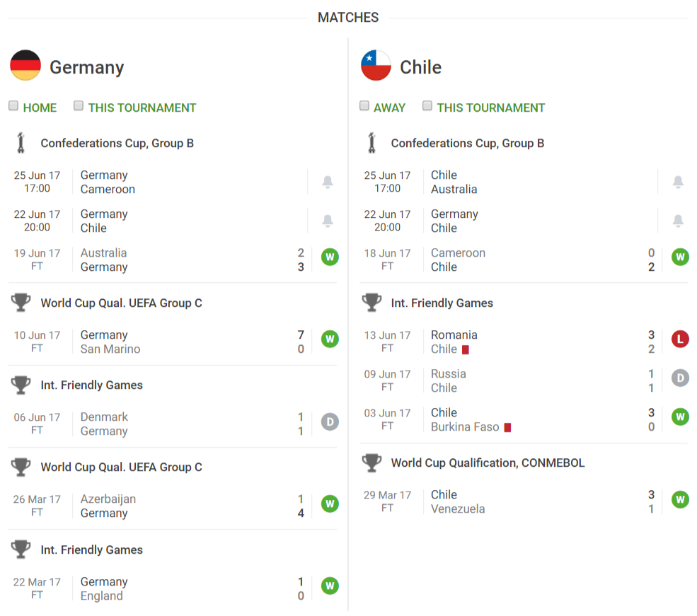Viewport: 697px width, 616px height.
Task: Tick the AWAY checkbox for Chile
Action: click(x=364, y=105)
